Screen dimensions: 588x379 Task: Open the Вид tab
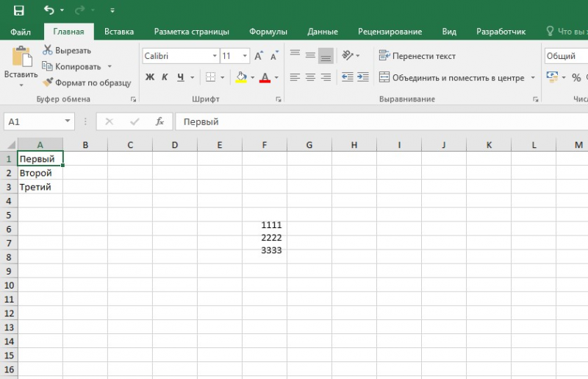click(449, 32)
